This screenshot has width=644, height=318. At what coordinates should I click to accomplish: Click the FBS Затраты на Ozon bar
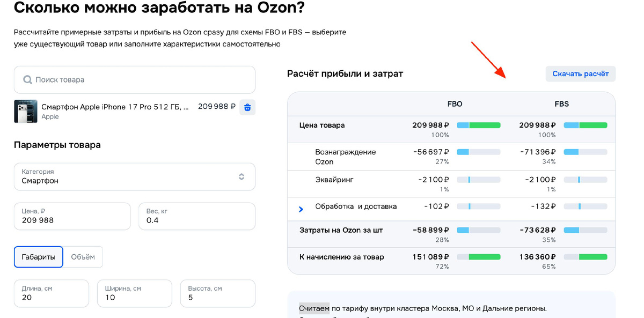click(x=586, y=231)
